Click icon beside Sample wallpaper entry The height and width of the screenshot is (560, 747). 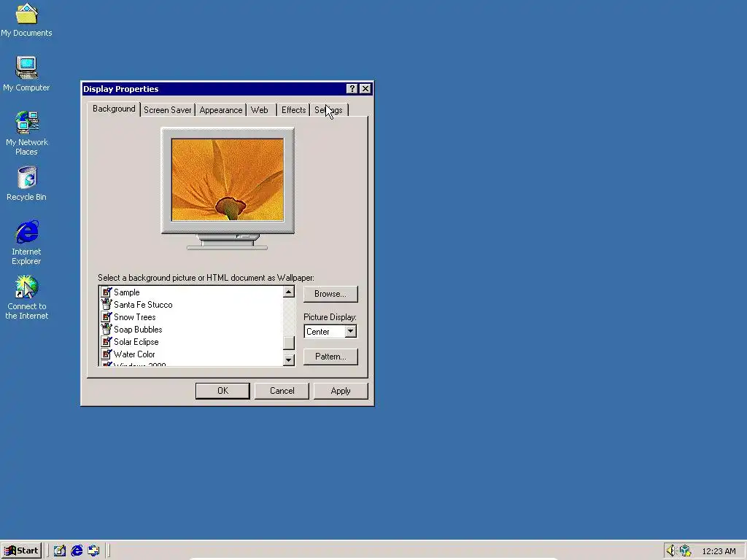coord(107,292)
